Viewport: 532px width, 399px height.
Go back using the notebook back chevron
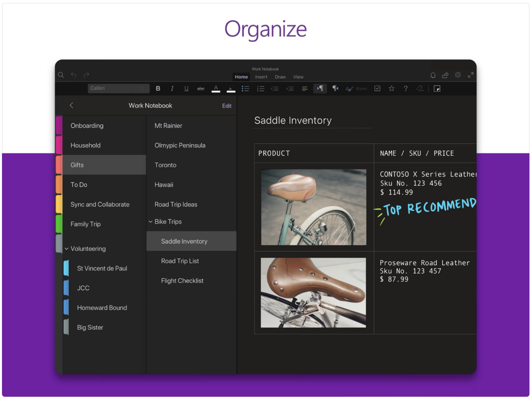[x=71, y=105]
